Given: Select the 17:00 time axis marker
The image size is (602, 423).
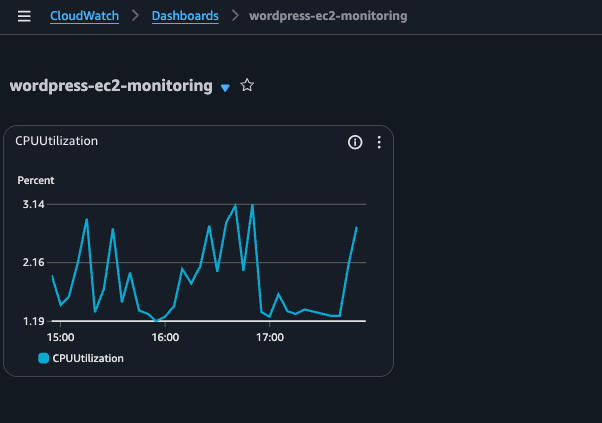Looking at the screenshot, I should pyautogui.click(x=270, y=337).
